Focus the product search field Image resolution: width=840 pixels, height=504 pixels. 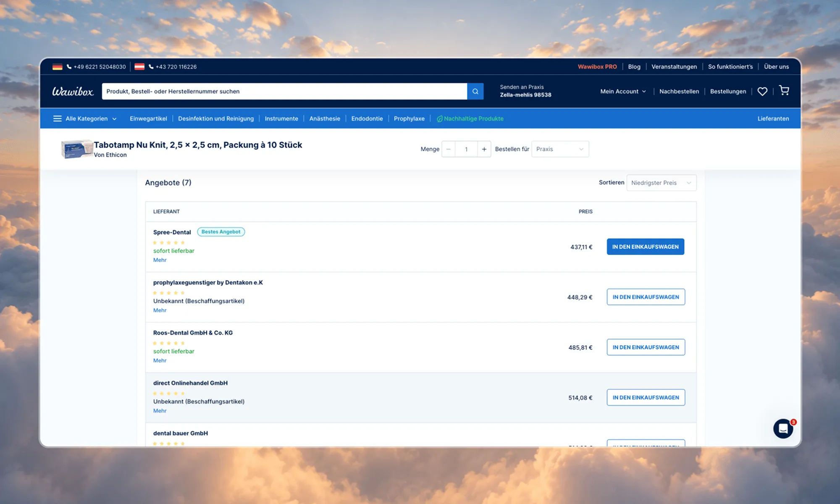(284, 91)
